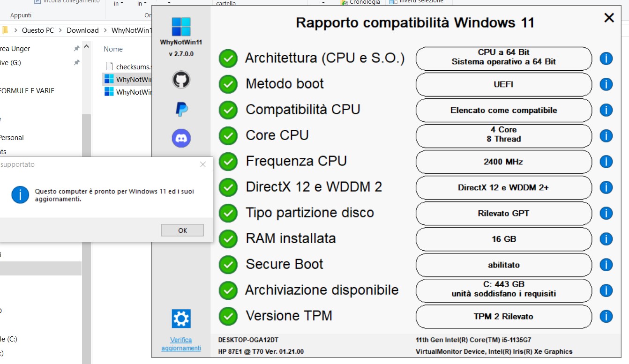This screenshot has width=629, height=364.
Task: Click info icon beside Secure Boot
Action: coord(606,265)
